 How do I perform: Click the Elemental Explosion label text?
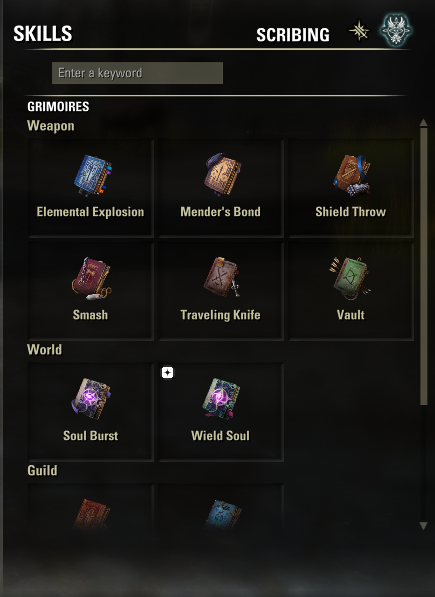pos(90,212)
